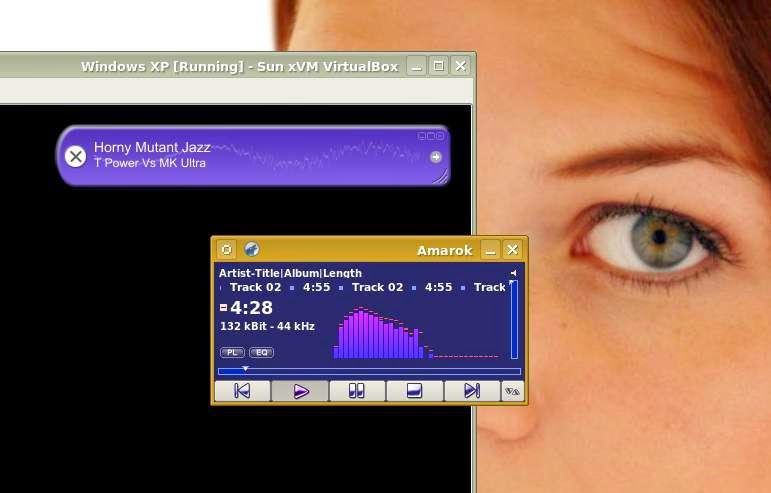Click the speaker icon above volume bar

tap(513, 273)
